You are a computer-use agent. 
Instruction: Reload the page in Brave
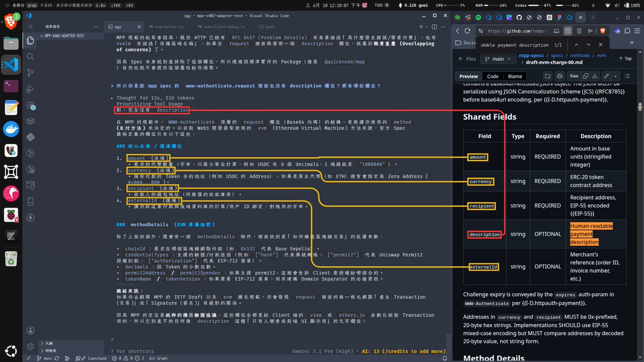467,31
